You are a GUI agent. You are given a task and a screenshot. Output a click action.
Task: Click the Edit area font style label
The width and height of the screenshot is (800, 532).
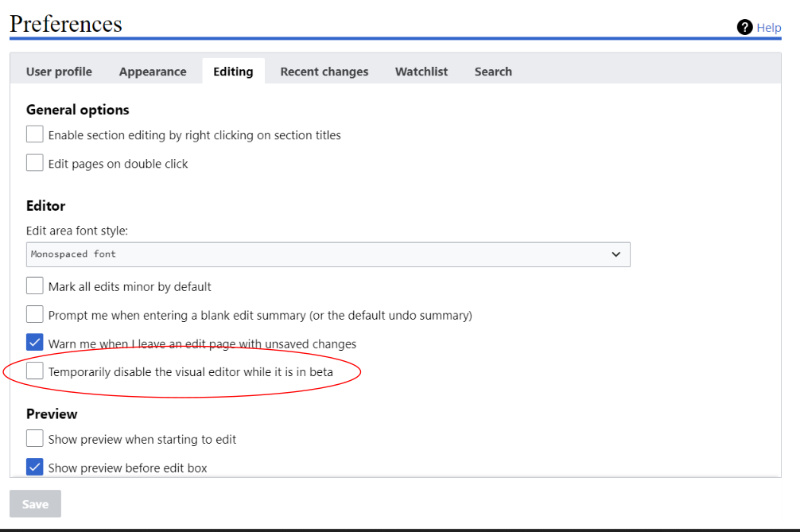coord(77,231)
